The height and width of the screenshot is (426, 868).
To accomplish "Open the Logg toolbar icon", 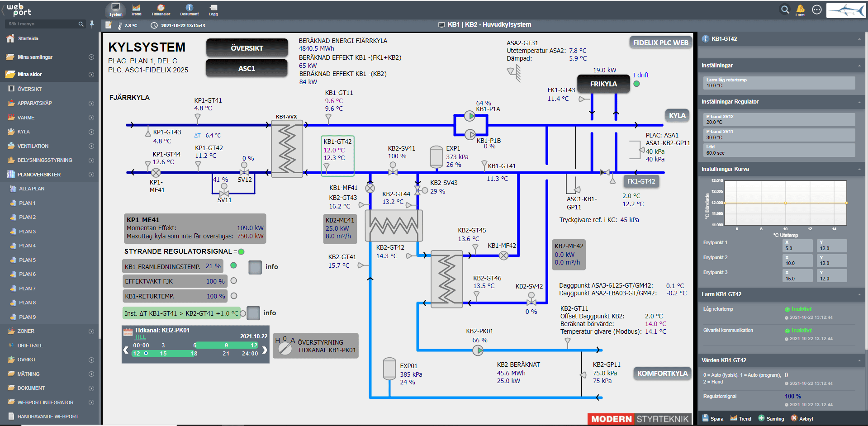I will coord(213,9).
